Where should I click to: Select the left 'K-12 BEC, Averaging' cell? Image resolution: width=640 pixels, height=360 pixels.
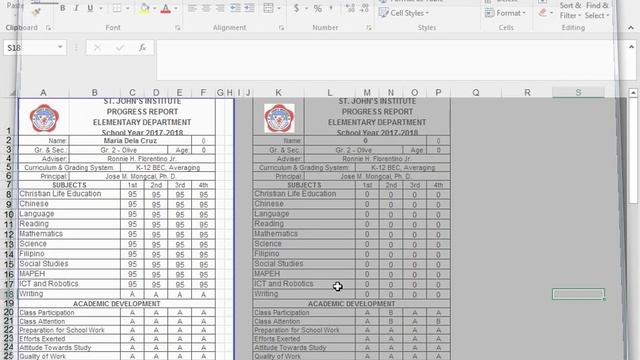pos(168,167)
